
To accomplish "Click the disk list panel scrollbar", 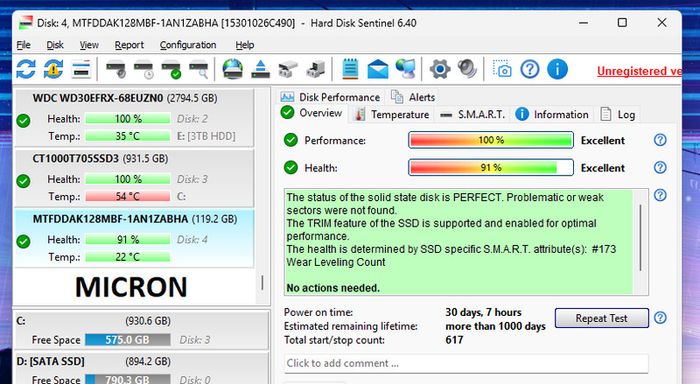I will pyautogui.click(x=262, y=282).
